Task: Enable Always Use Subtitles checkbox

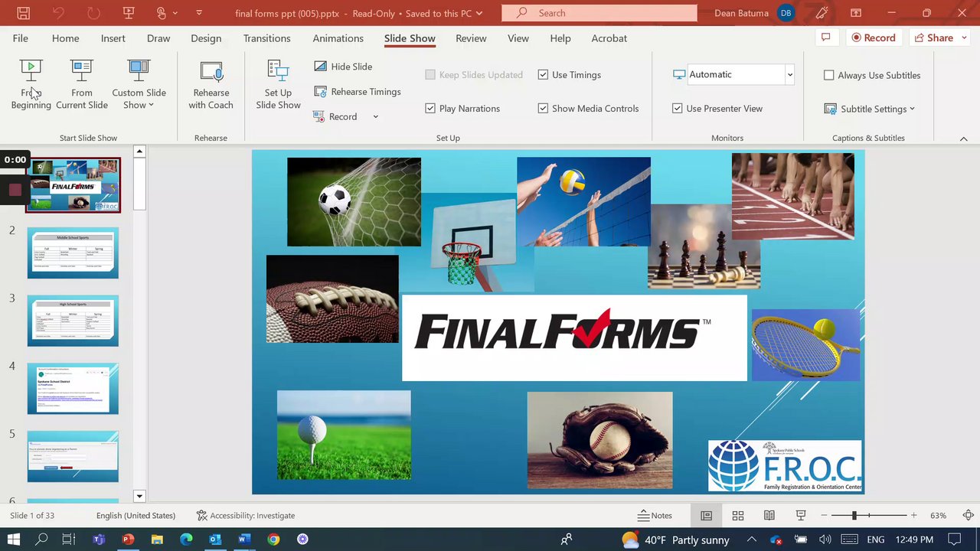Action: 828,75
